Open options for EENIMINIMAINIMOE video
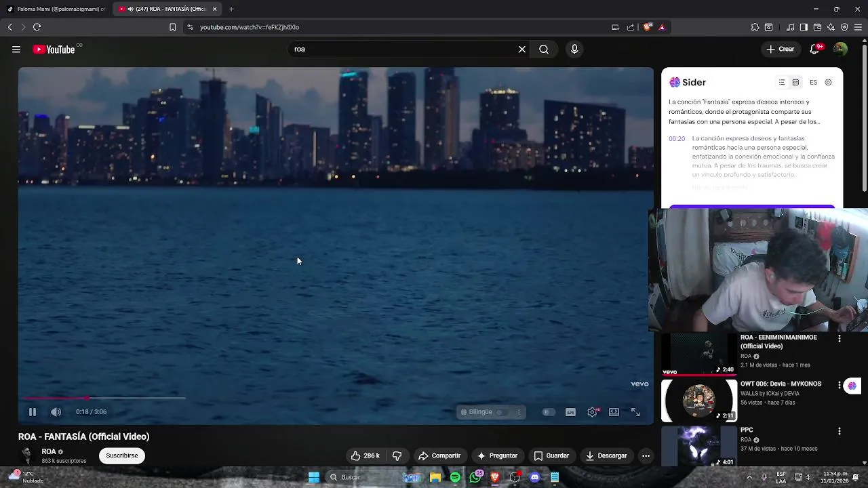This screenshot has height=488, width=868. click(840, 338)
